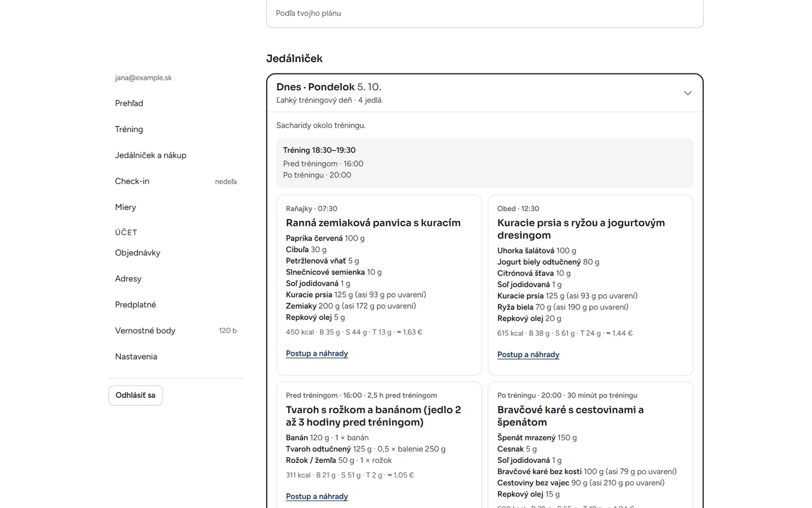Image resolution: width=812 pixels, height=508 pixels.
Task: Open Postup a náhrady for pre-workout meal
Action: [x=317, y=496]
